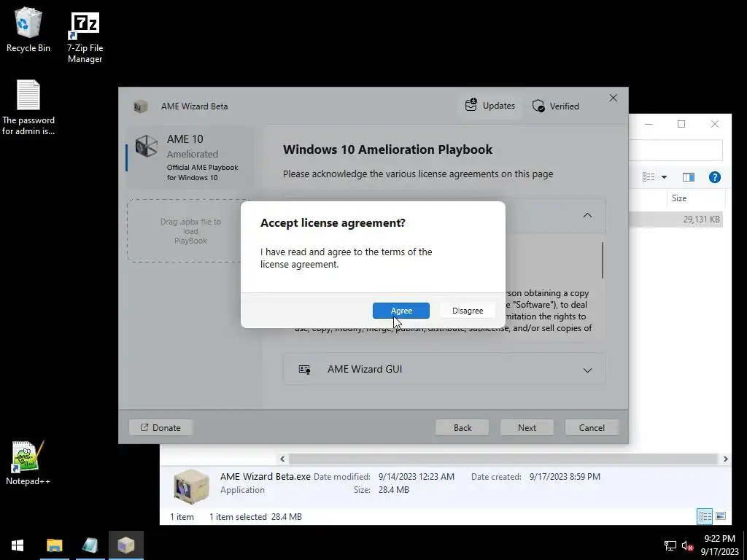Click the Size column header in Explorer
Viewport: 747px width, 560px height.
tap(696, 198)
